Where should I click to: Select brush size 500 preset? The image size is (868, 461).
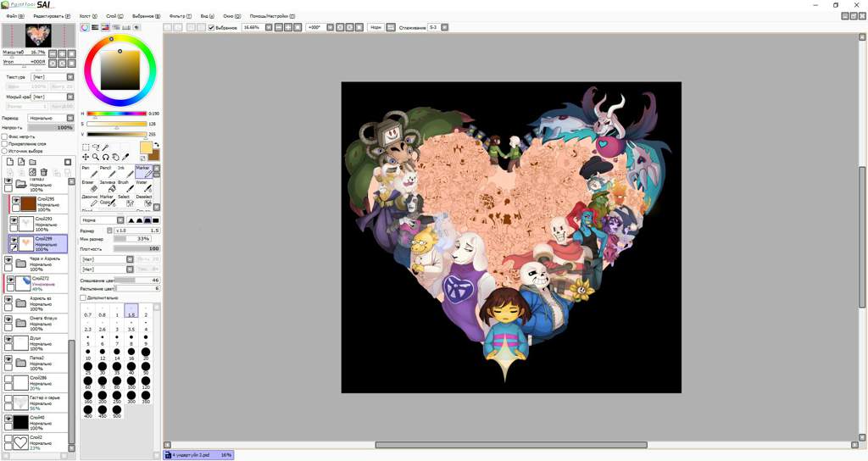click(117, 412)
